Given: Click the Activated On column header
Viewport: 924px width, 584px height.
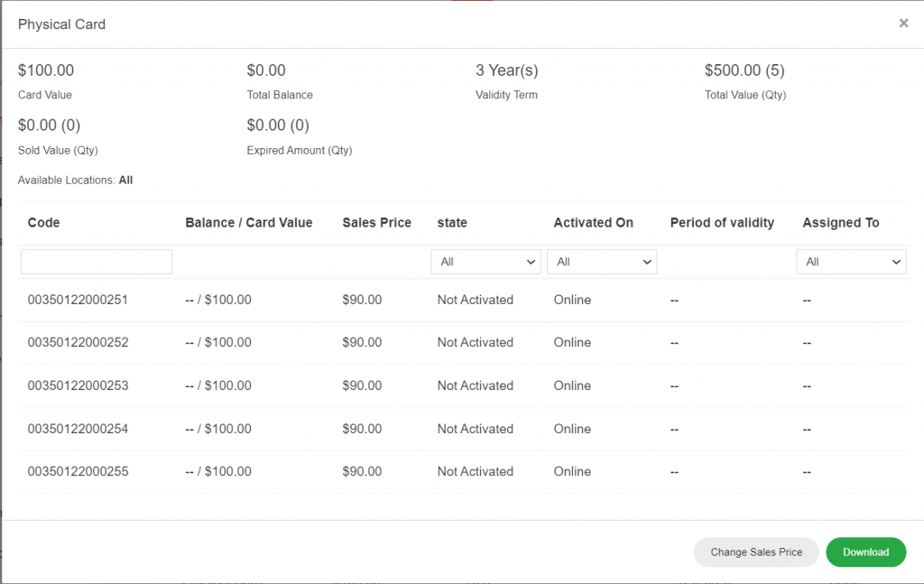Looking at the screenshot, I should 594,223.
